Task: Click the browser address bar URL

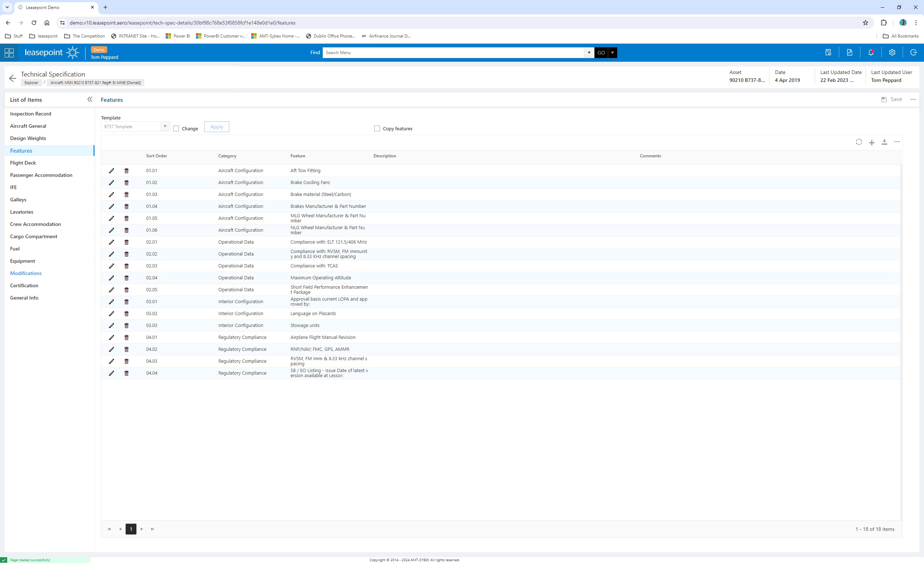Action: pos(183,23)
